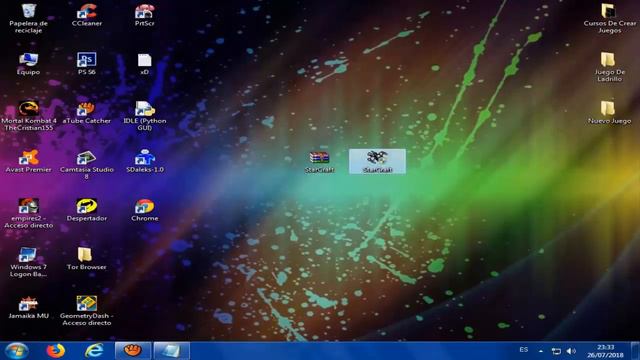
Task: Click the Jamaika MU shortcut
Action: click(29, 307)
